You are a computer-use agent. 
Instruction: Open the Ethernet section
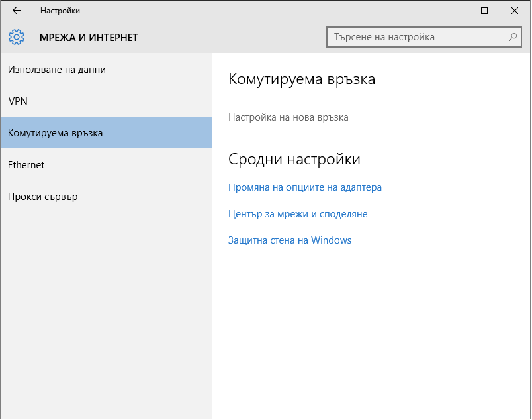[106, 164]
